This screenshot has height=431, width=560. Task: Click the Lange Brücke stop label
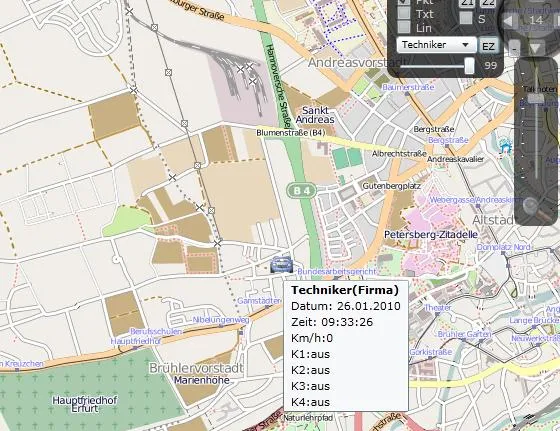tap(534, 320)
